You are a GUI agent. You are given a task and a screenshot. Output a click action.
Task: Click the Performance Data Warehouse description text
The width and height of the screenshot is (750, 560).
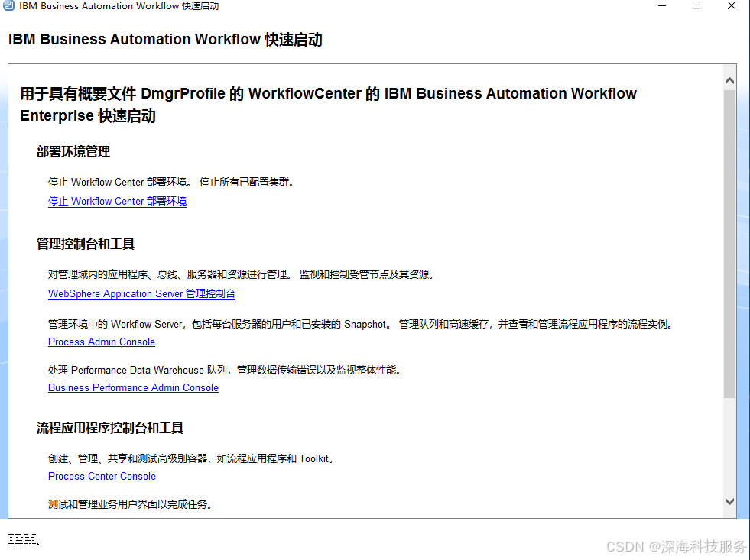click(224, 371)
